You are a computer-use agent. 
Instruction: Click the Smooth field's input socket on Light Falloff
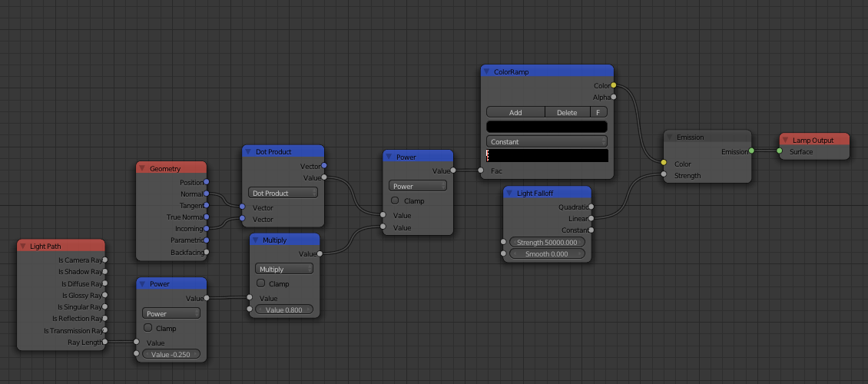point(503,253)
